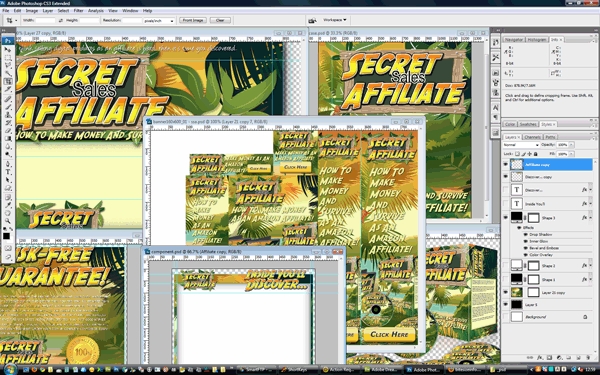This screenshot has height=375, width=600.
Task: Open the Analysis menu
Action: tap(96, 11)
